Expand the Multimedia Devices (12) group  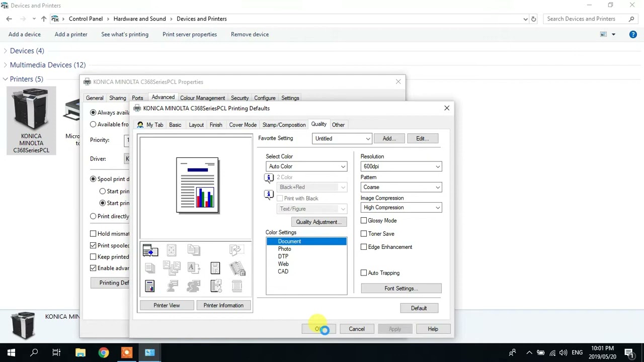tap(5, 65)
